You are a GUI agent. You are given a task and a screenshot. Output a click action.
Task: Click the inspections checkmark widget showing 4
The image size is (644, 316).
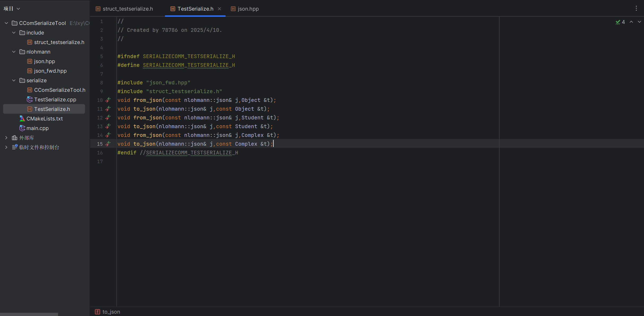point(620,22)
